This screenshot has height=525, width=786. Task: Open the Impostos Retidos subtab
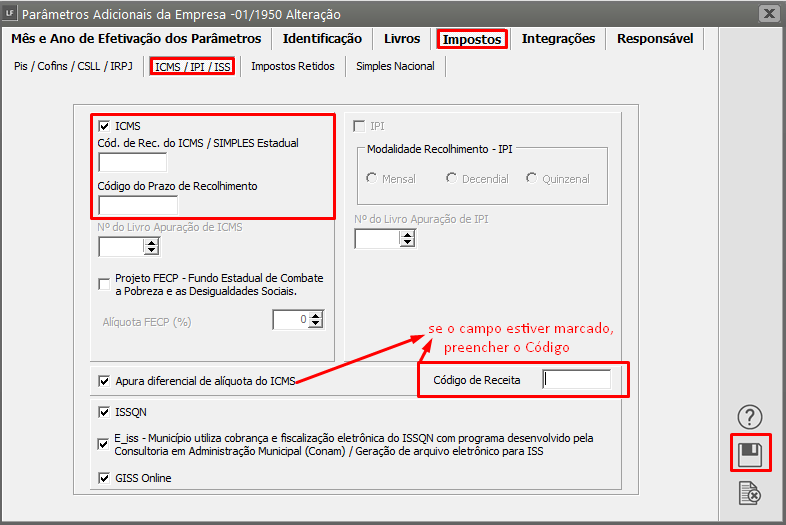point(293,66)
